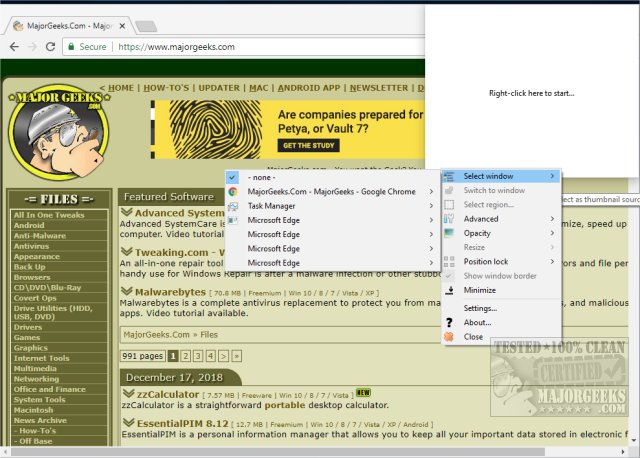
Task: Click the GET THE STUDY banner button
Action: pyautogui.click(x=309, y=146)
